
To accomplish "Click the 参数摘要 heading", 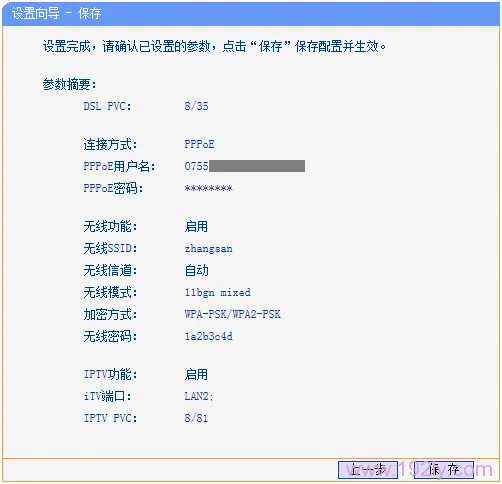I will [x=69, y=84].
